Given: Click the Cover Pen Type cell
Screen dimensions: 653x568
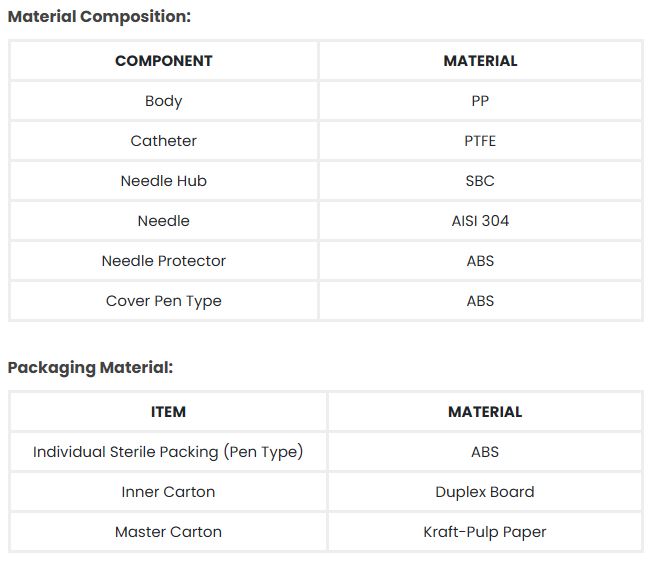Looking at the screenshot, I should pyautogui.click(x=164, y=301).
